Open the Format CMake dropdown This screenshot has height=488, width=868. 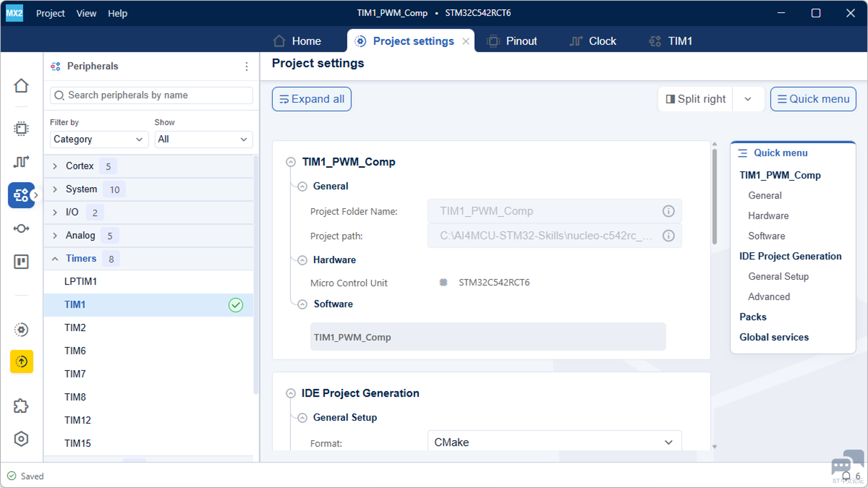point(554,442)
